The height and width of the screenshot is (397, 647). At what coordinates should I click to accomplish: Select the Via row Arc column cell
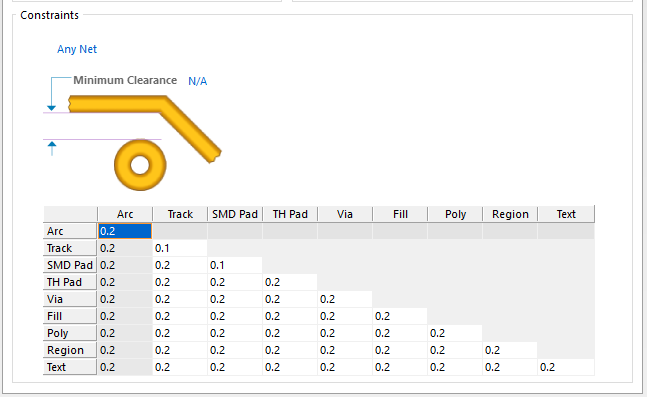coord(125,299)
